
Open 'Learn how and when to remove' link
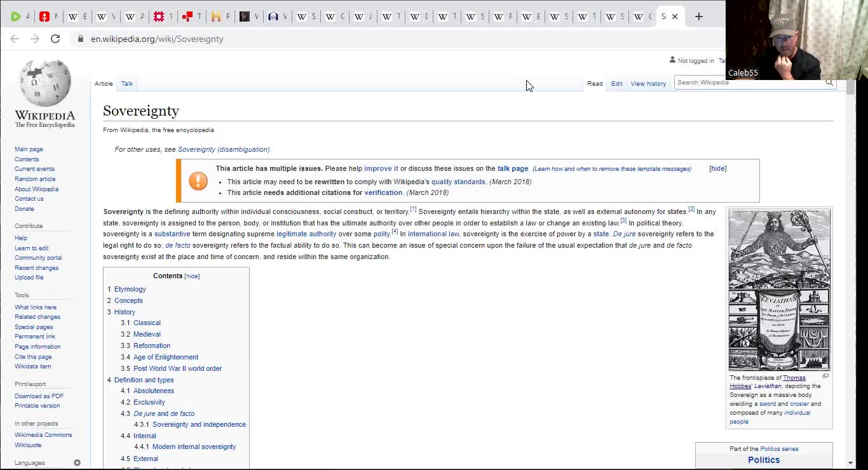(x=612, y=169)
